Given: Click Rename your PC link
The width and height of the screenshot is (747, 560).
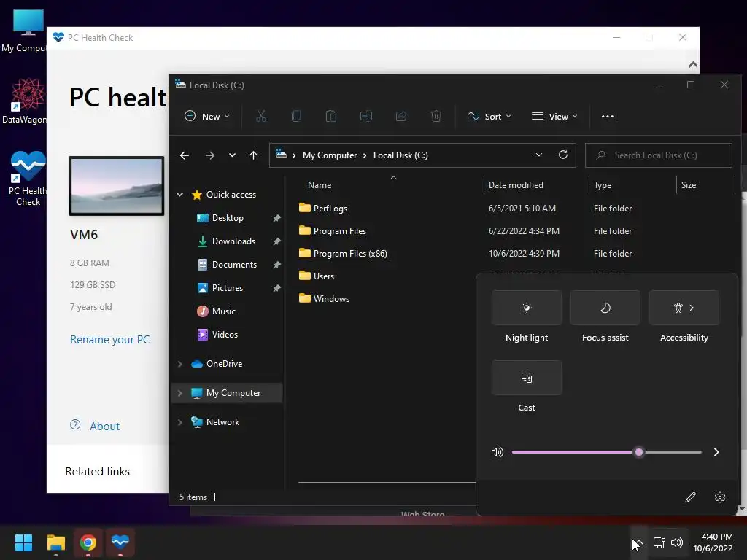Looking at the screenshot, I should (109, 340).
